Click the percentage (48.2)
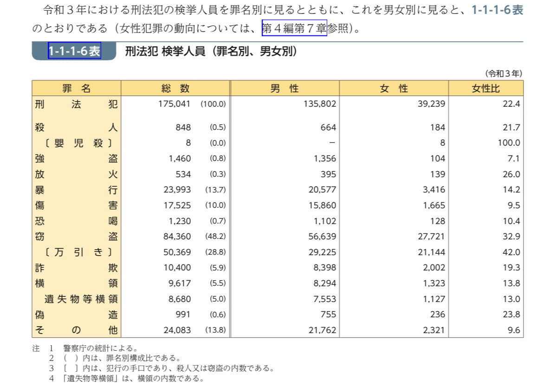 tap(215, 237)
